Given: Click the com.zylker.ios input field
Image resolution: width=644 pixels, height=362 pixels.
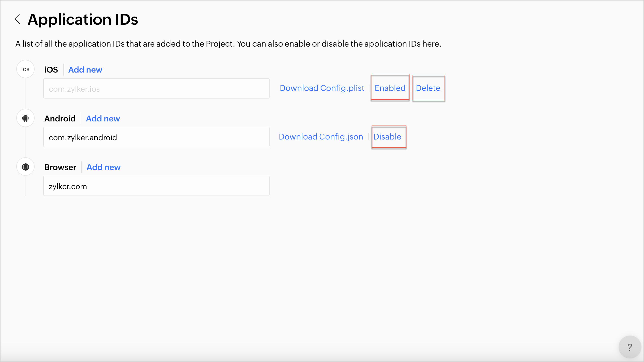Looking at the screenshot, I should [156, 89].
